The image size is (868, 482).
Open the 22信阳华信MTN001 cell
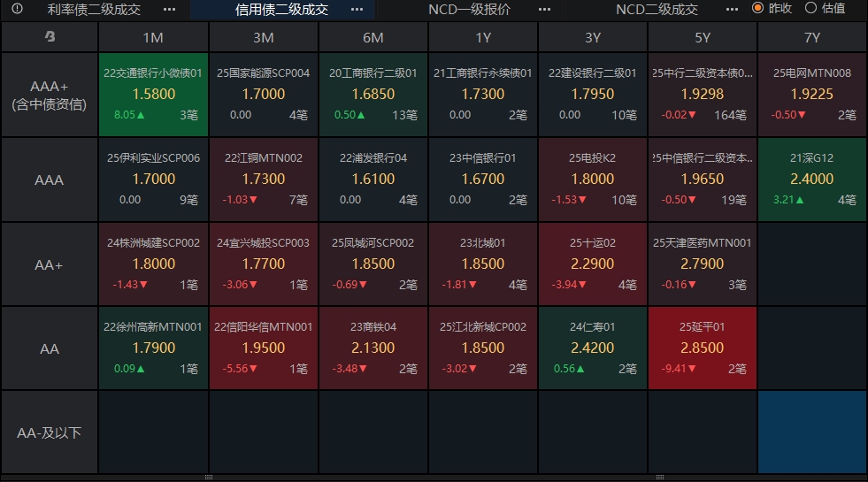point(264,348)
